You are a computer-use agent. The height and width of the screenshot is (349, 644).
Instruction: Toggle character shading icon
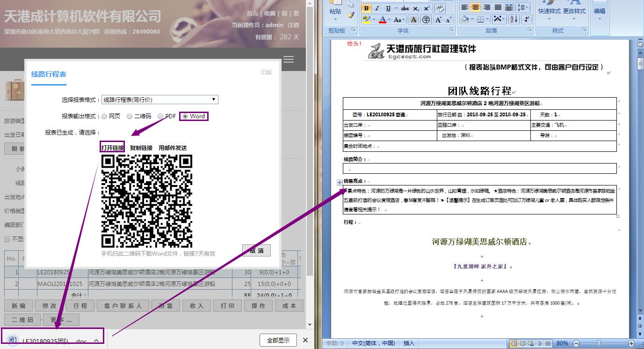point(413,20)
